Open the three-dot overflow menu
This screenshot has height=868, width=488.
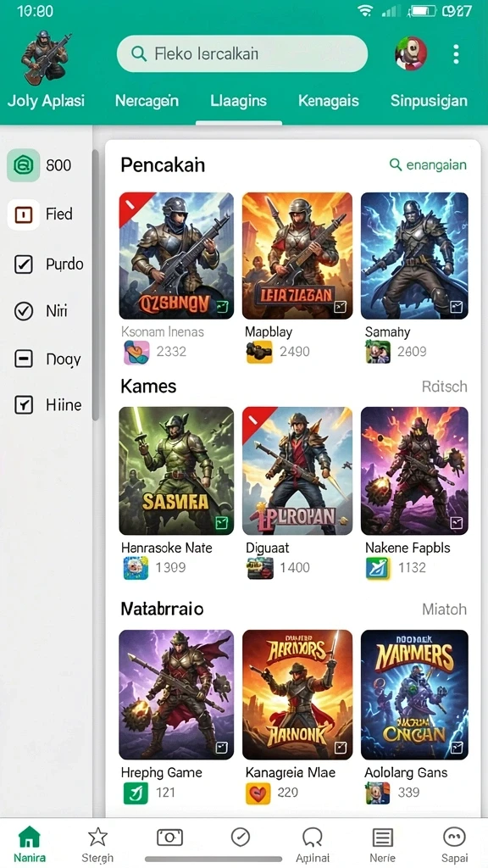pos(455,54)
